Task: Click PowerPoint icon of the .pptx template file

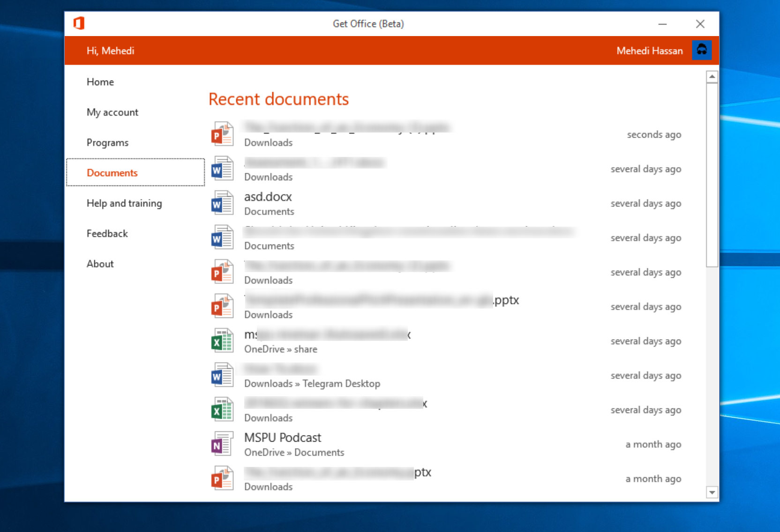Action: pyautogui.click(x=222, y=306)
